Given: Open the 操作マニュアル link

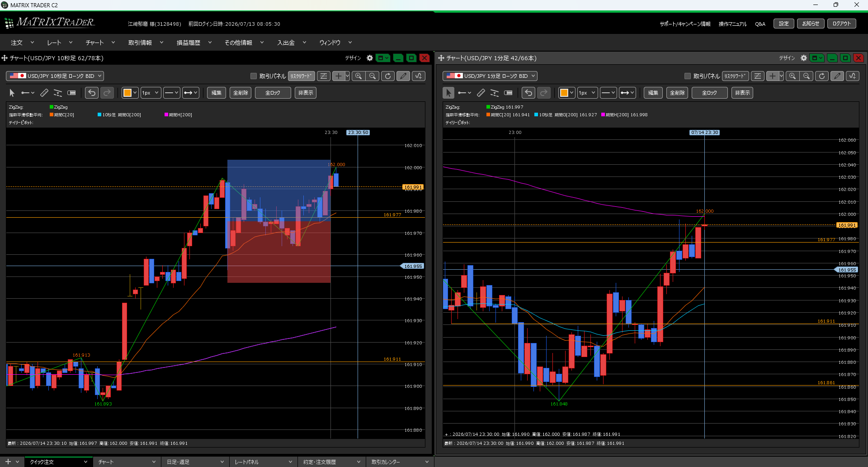Looking at the screenshot, I should [732, 24].
